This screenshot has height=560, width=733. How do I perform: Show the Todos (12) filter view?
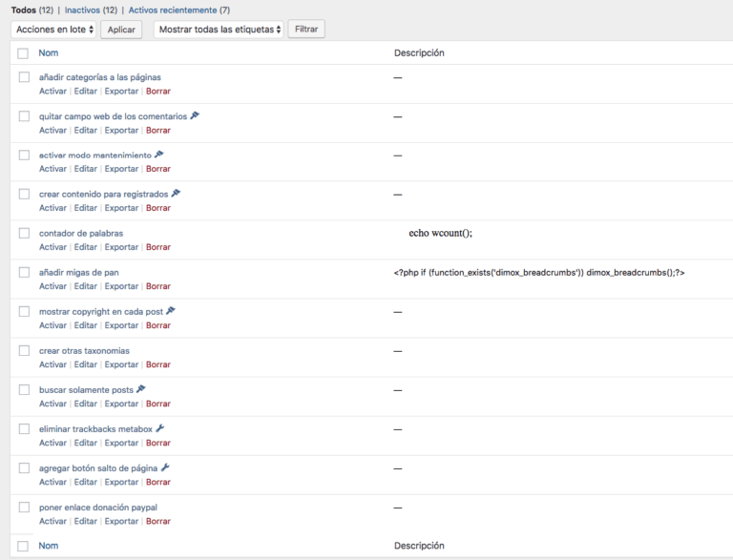coord(32,10)
